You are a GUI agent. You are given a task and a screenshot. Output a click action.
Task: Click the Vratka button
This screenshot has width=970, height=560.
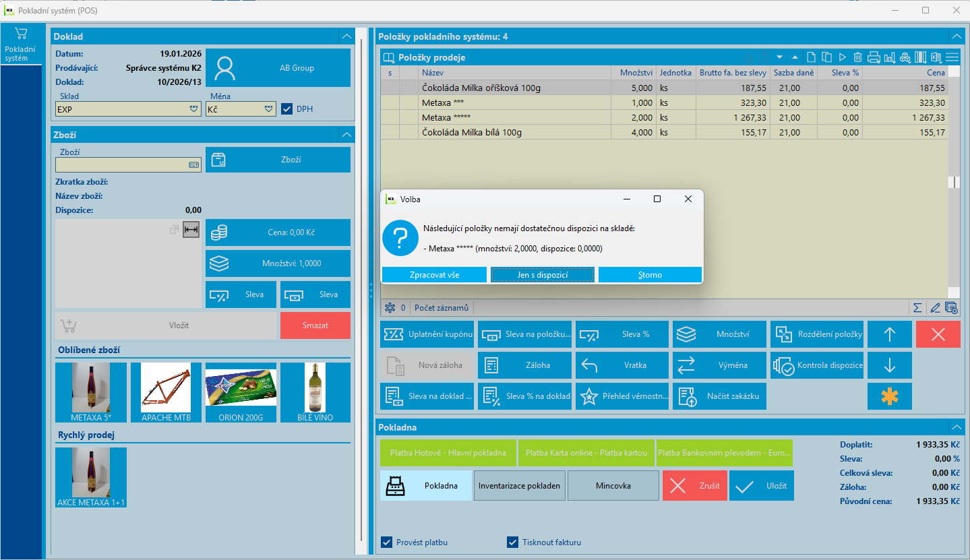622,365
